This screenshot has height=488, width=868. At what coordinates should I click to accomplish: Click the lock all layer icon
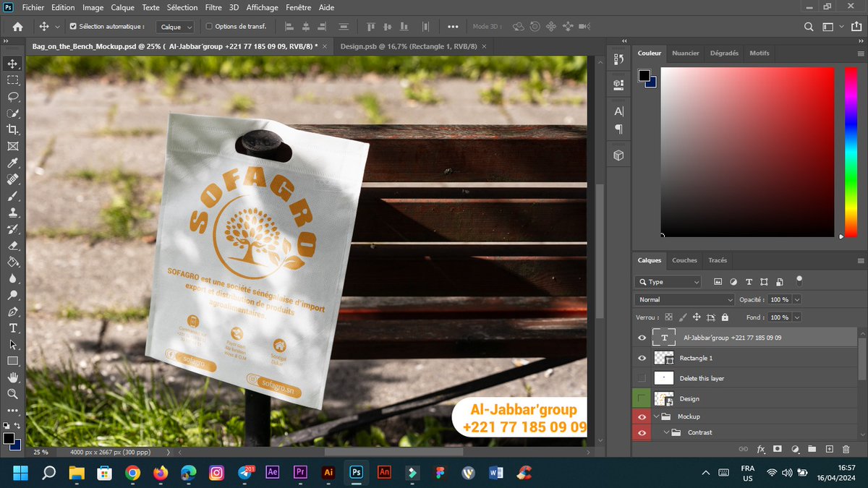click(725, 317)
